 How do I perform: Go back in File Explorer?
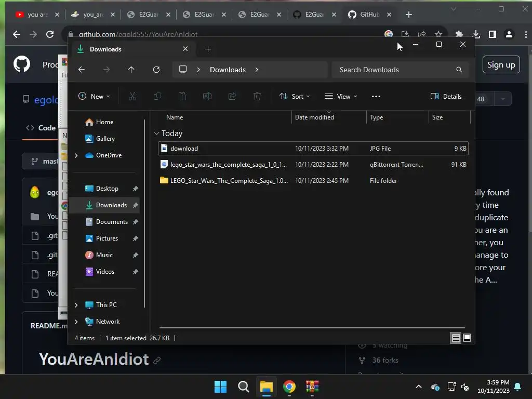click(x=82, y=70)
